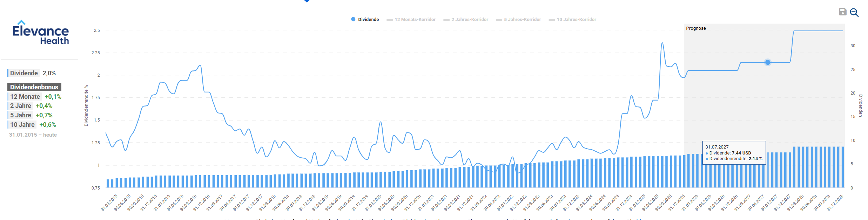This screenshot has height=220, width=868.
Task: Choose the 5 Jahre bonus row
Action: click(31, 115)
